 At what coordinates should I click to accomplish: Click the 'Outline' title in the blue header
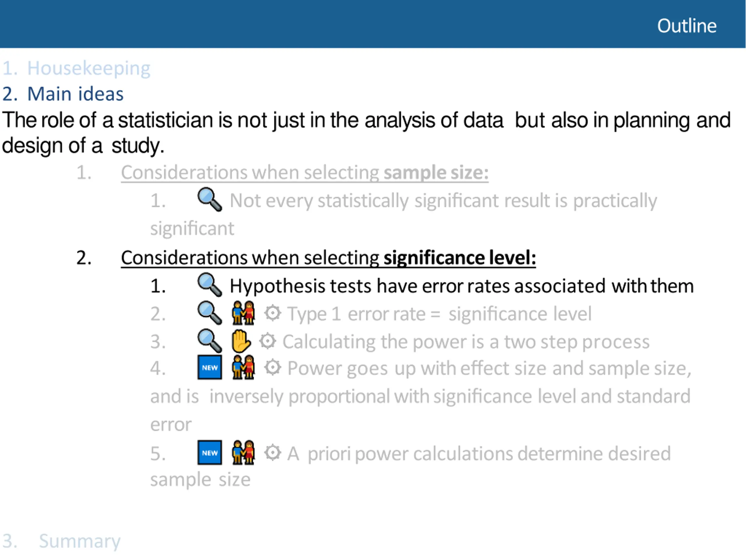click(x=687, y=26)
